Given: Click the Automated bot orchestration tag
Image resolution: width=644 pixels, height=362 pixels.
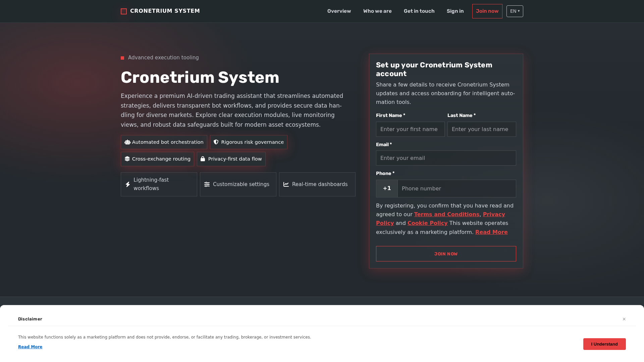Looking at the screenshot, I should click(164, 142).
